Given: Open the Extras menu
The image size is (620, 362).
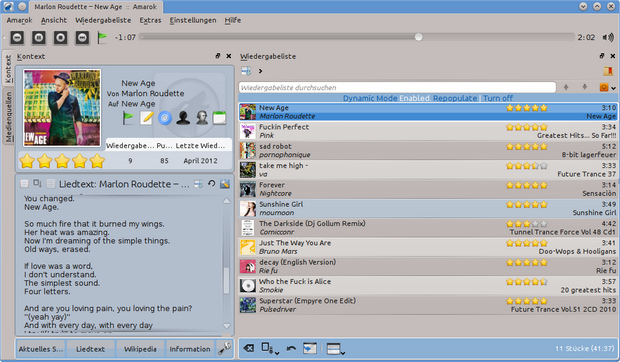Looking at the screenshot, I should pos(150,20).
